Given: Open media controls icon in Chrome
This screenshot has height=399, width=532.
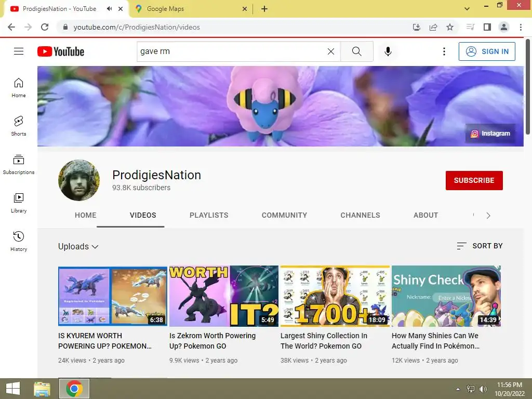Looking at the screenshot, I should coord(470,27).
